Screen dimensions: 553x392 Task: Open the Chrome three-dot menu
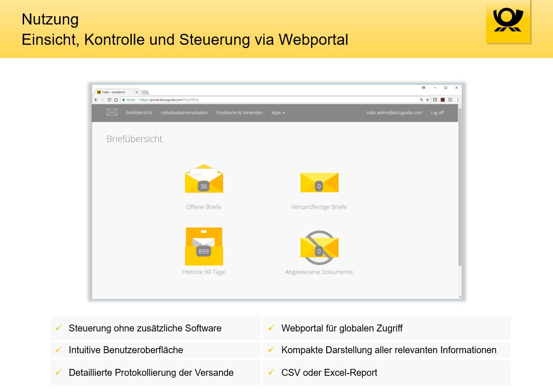458,100
